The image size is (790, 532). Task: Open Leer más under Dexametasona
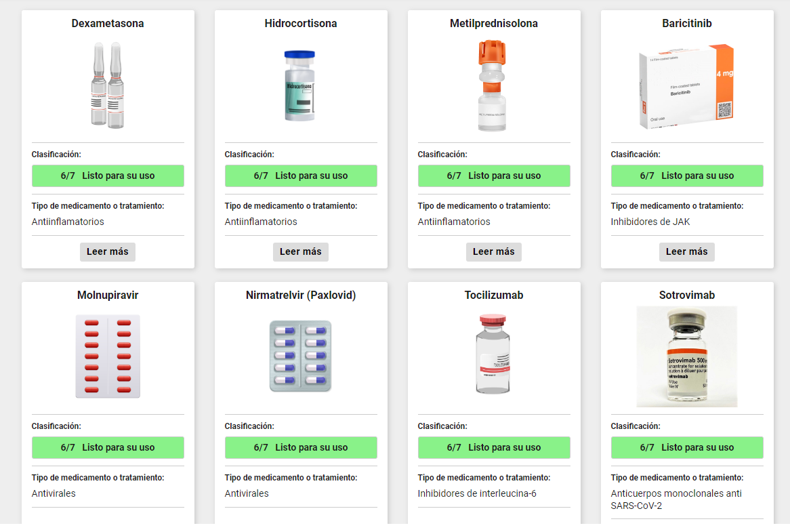(107, 251)
